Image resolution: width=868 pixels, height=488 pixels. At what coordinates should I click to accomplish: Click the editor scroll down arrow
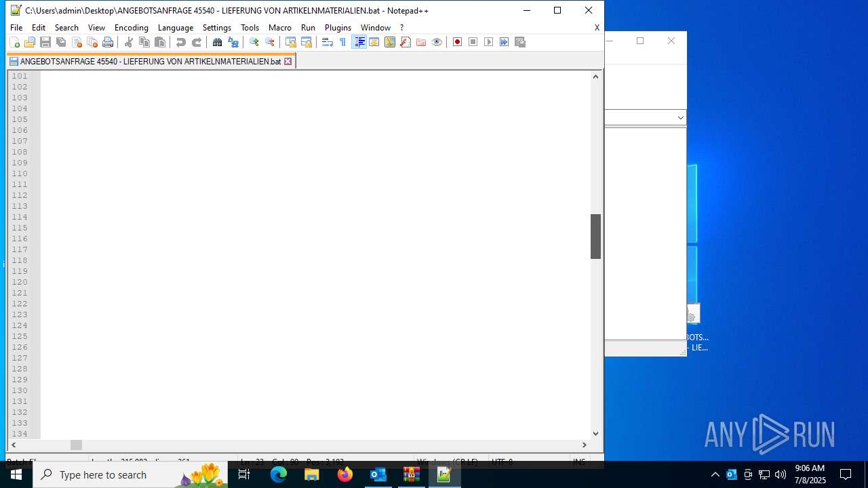[595, 434]
